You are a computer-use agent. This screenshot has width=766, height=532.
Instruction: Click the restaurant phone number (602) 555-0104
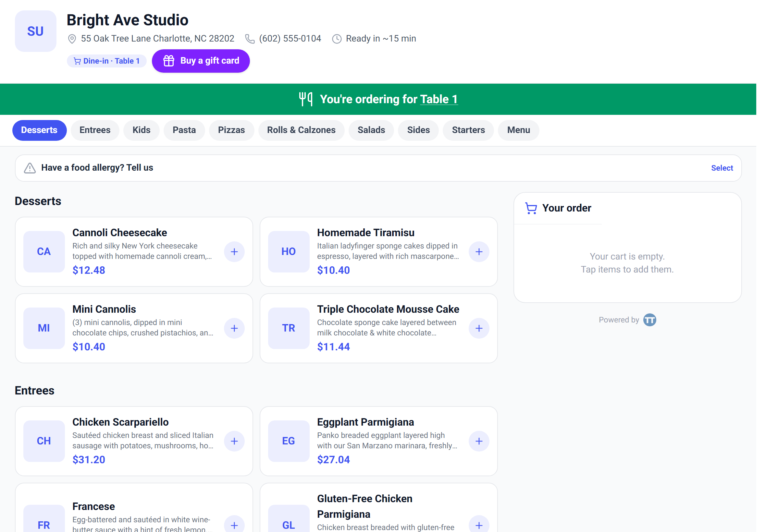(290, 39)
